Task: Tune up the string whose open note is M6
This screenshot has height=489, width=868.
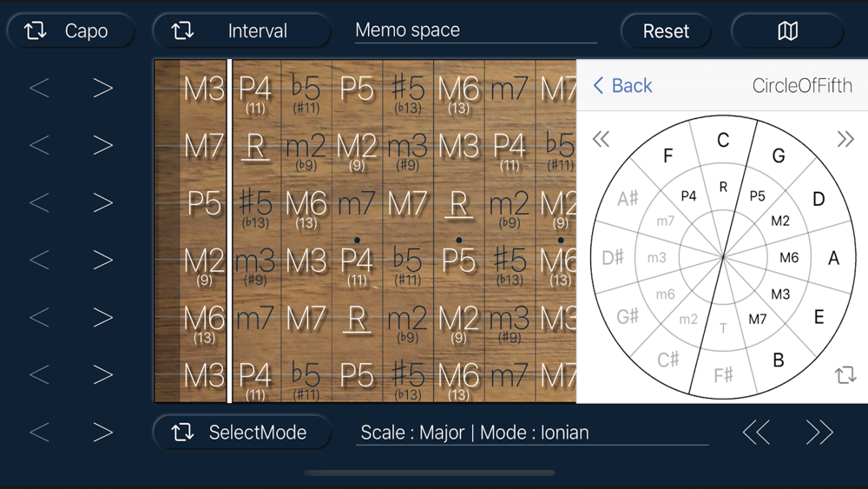Action: pos(103,317)
